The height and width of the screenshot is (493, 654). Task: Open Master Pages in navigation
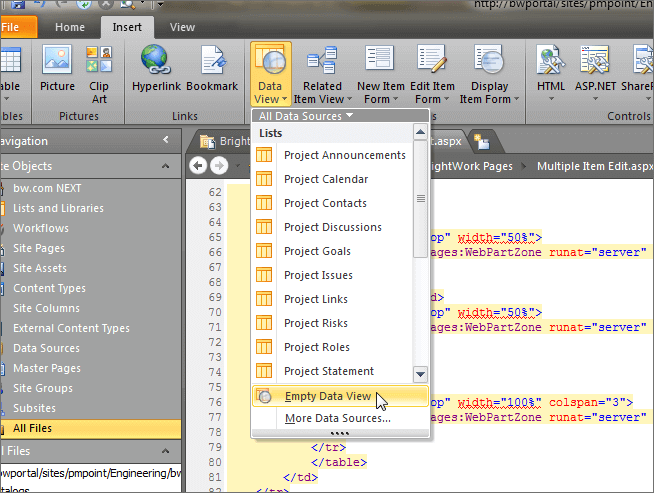47,368
